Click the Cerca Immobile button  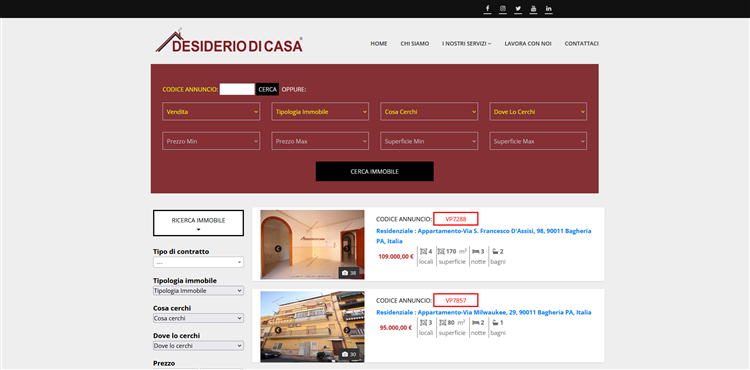pos(375,172)
